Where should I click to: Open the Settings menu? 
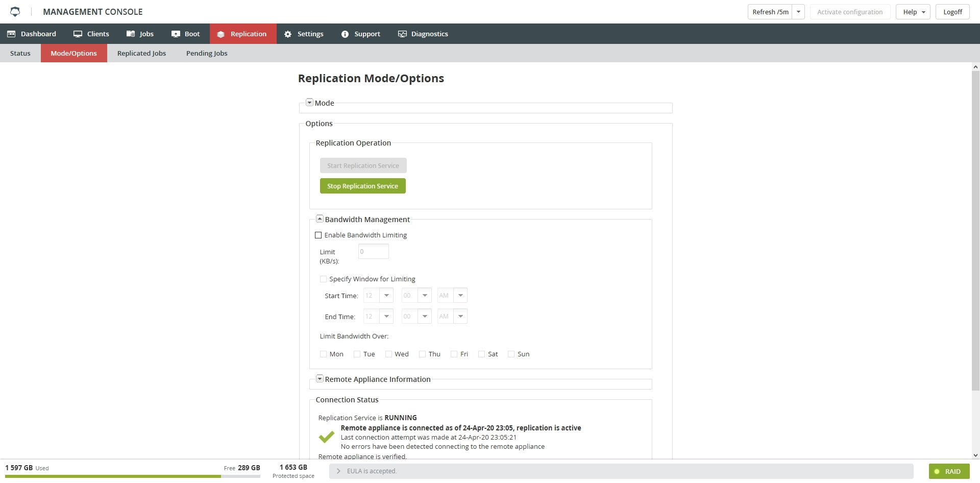[304, 34]
